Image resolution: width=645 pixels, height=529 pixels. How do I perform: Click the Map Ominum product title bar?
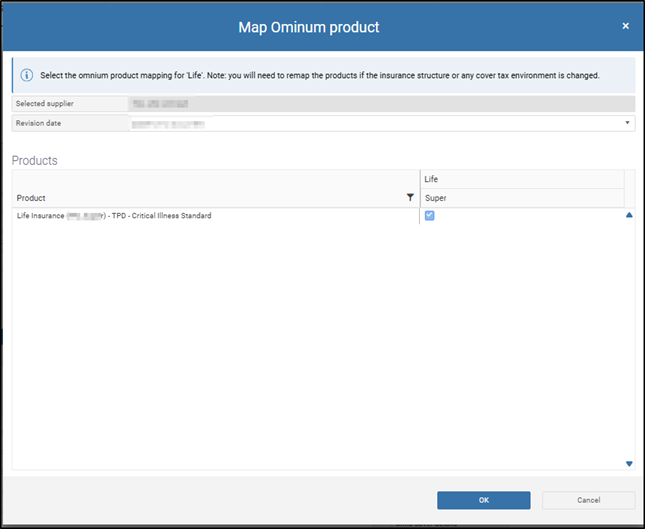309,27
